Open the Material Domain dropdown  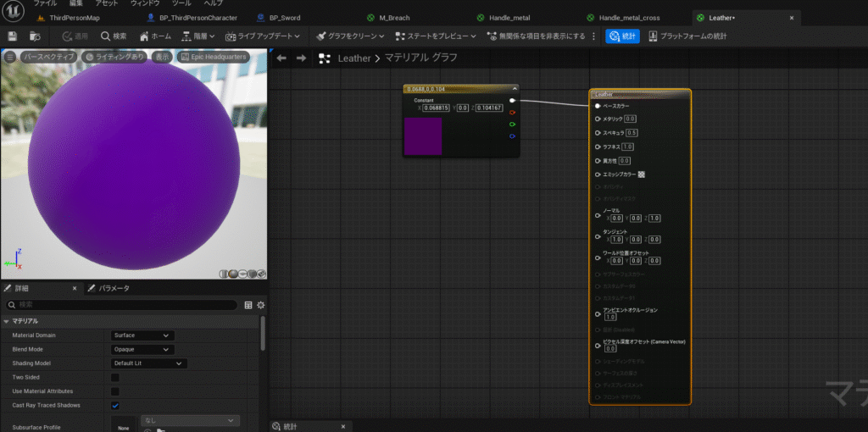(142, 335)
